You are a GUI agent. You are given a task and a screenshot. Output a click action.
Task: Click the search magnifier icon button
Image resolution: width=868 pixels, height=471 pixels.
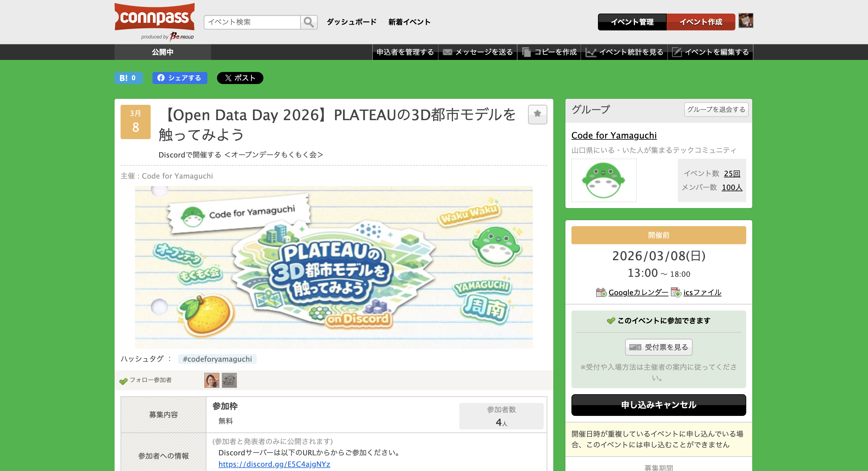309,22
